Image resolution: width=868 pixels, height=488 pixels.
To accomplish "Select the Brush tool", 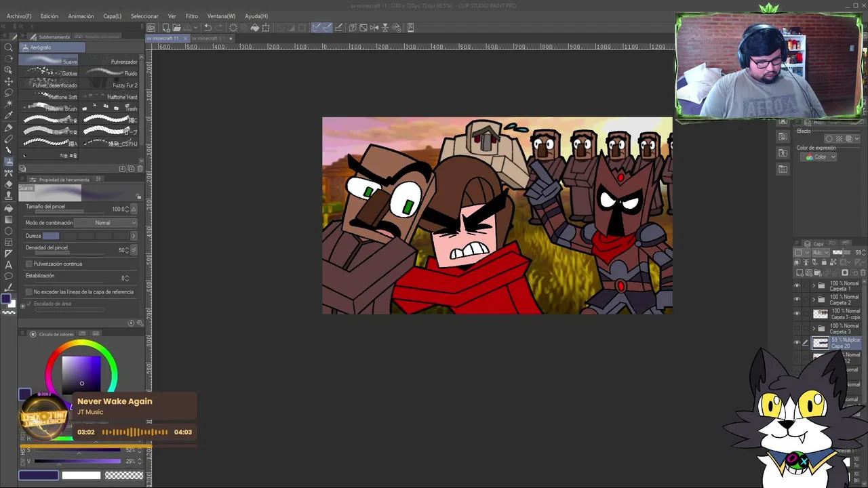I will click(x=9, y=150).
